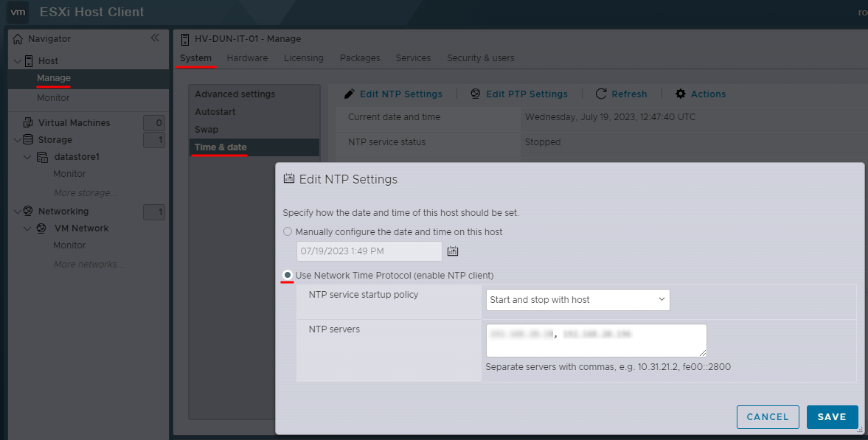The width and height of the screenshot is (868, 440).
Task: Click the host icon beside HV-DUN-IT-01 title
Action: pyautogui.click(x=185, y=39)
